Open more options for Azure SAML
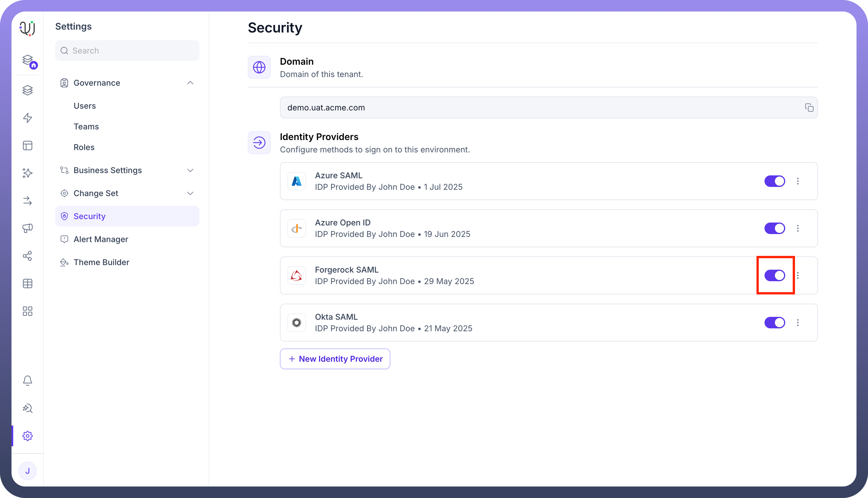Image resolution: width=868 pixels, height=498 pixels. (798, 181)
